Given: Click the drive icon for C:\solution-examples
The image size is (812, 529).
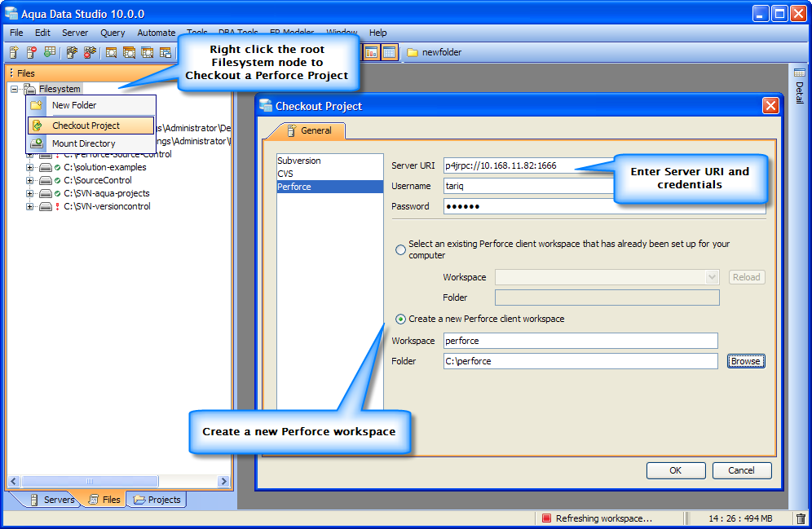Looking at the screenshot, I should coord(46,167).
